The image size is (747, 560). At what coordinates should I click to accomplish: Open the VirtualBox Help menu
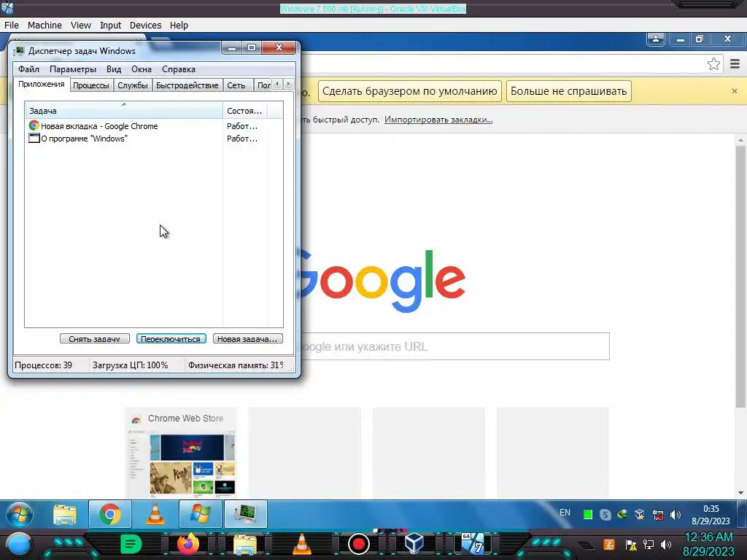(x=179, y=26)
